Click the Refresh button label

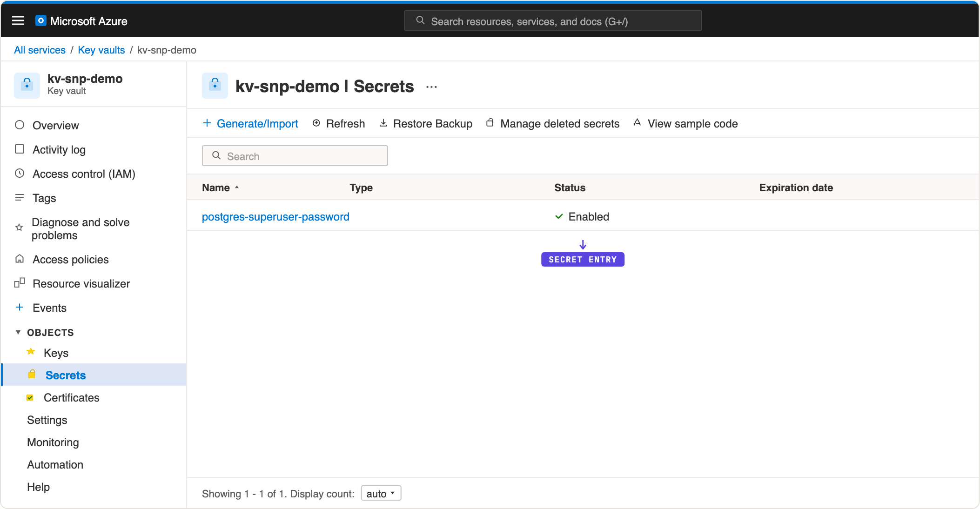click(x=346, y=123)
